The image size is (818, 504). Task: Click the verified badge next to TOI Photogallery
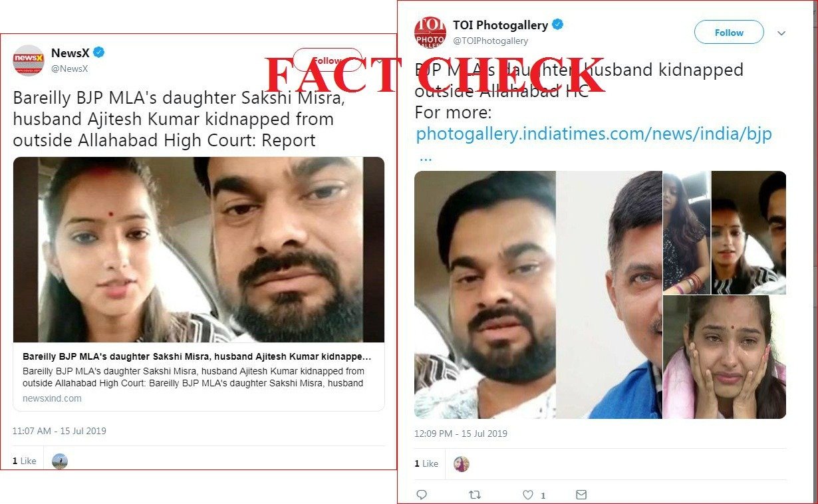tap(558, 25)
